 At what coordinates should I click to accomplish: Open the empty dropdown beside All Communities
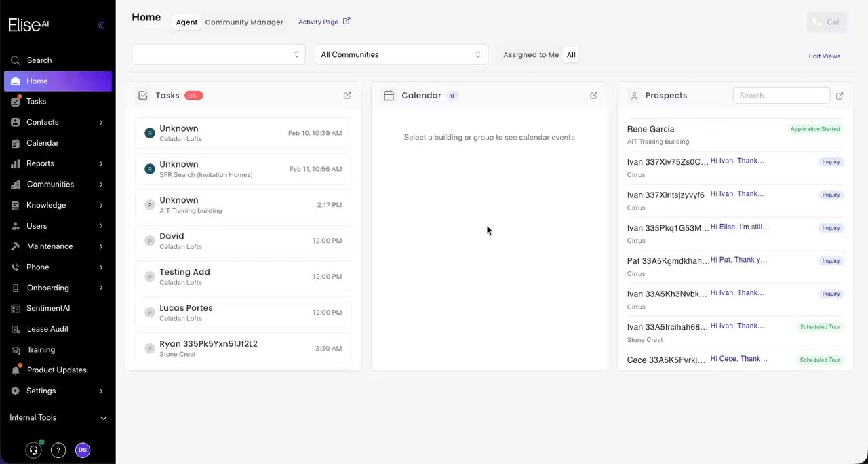coord(218,54)
